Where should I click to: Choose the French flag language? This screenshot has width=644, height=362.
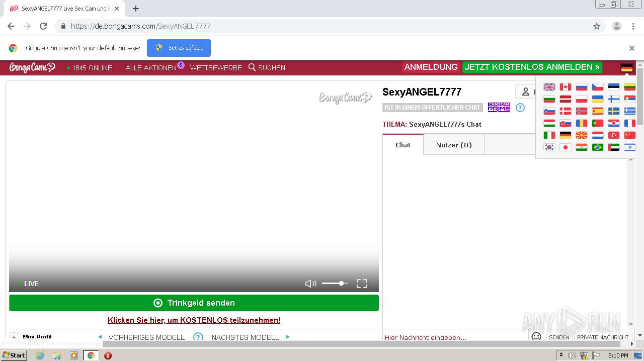pyautogui.click(x=630, y=123)
